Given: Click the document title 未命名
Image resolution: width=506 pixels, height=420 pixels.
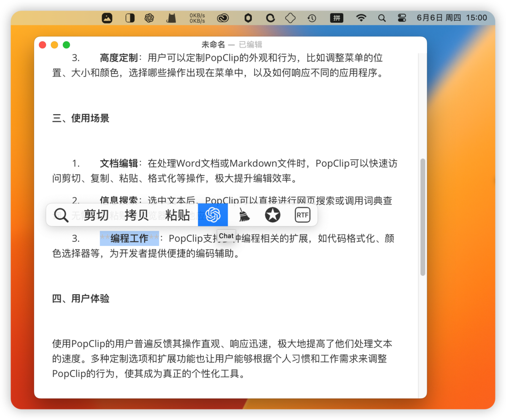Looking at the screenshot, I should (x=213, y=45).
